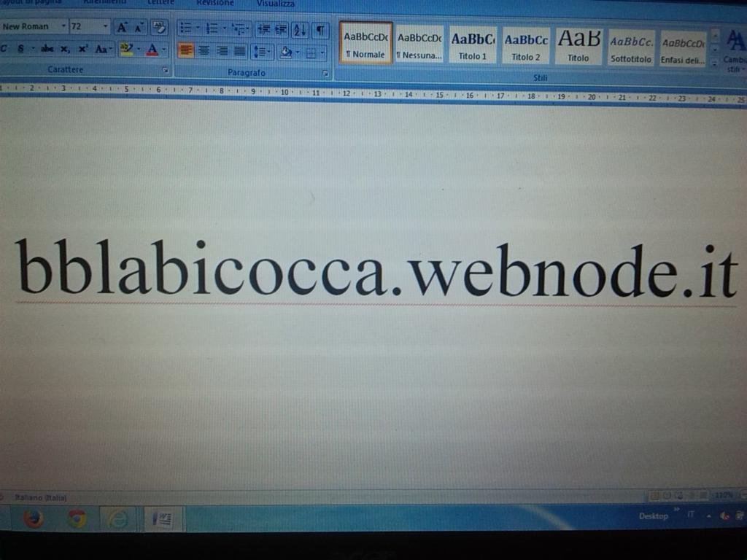Show hidden system tray icons
This screenshot has width=747, height=560.
coord(708,516)
